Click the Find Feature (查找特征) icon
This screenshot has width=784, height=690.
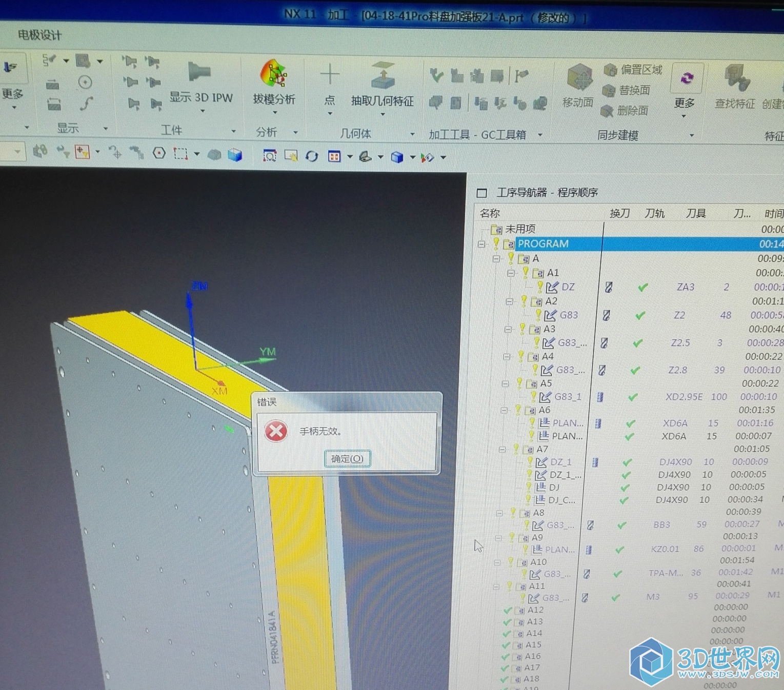(x=736, y=78)
